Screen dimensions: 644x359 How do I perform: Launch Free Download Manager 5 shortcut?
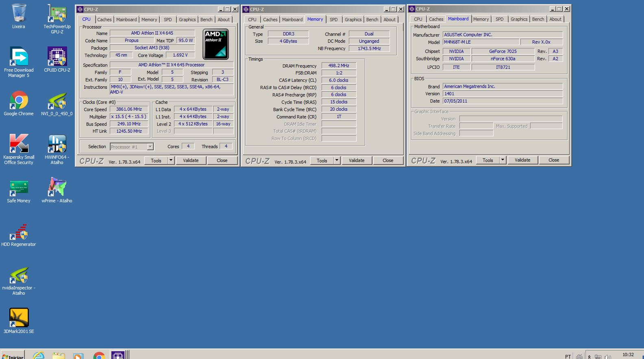pos(19,62)
